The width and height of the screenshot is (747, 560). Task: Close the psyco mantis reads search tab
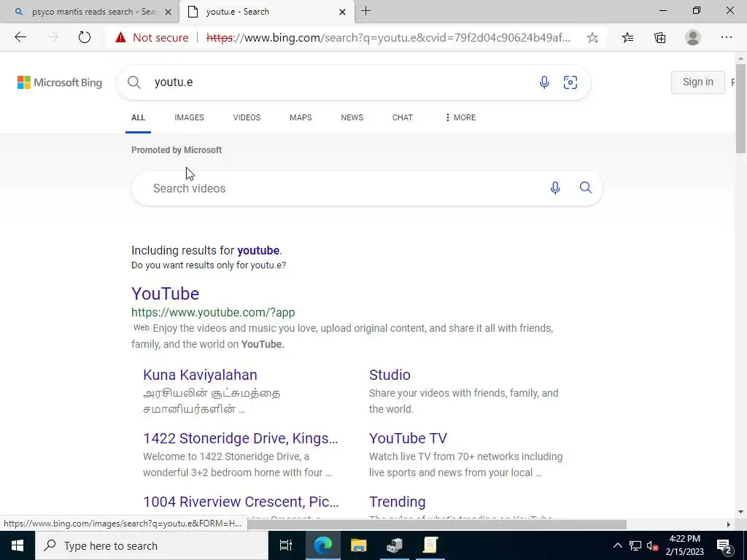[168, 12]
